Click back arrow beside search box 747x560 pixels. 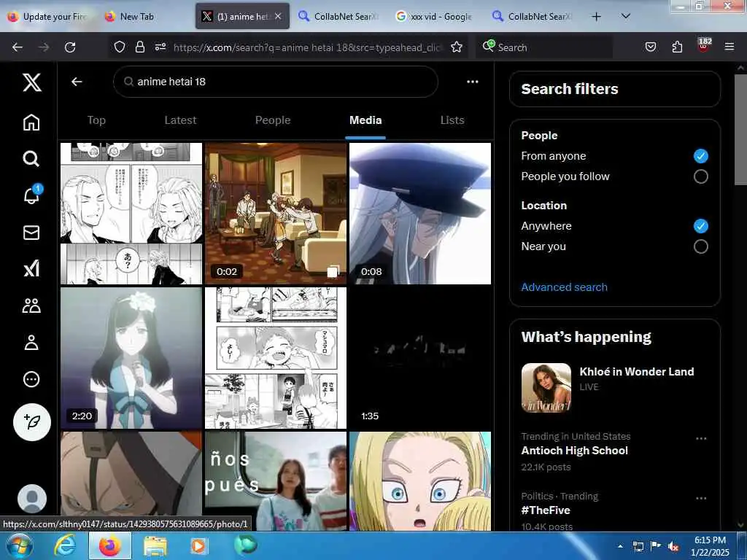click(x=77, y=82)
